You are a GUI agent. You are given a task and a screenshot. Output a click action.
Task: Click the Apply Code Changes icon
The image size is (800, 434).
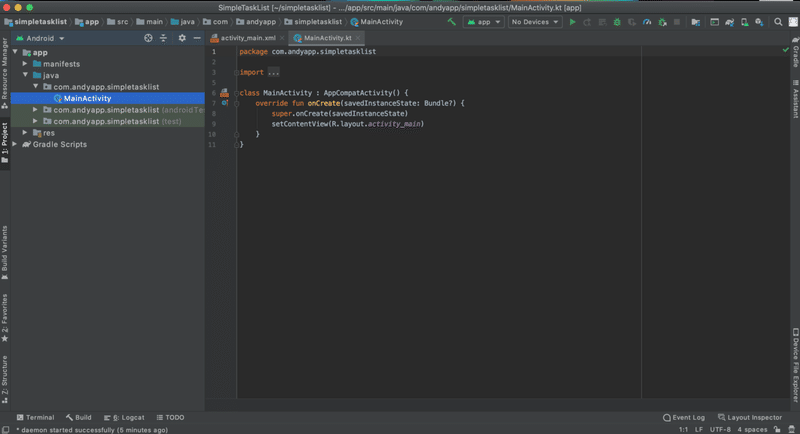pyautogui.click(x=603, y=22)
